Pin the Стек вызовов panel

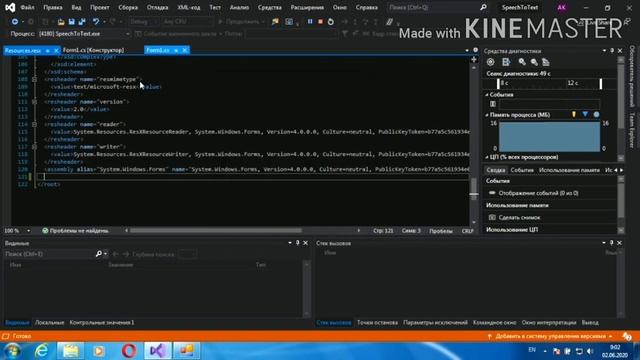pos(611,243)
